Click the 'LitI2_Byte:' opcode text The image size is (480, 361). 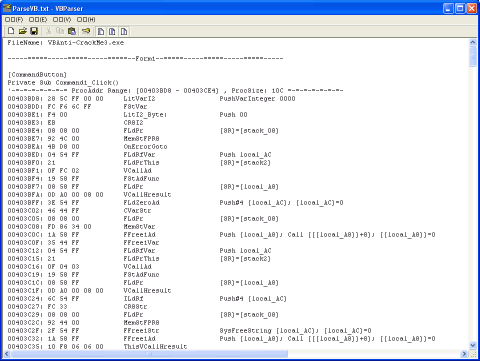click(x=145, y=115)
